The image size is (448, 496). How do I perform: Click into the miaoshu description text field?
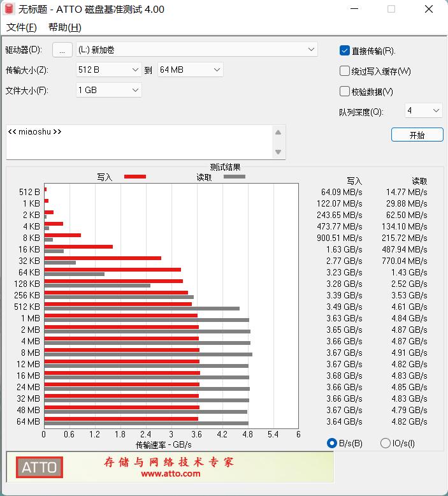[139, 142]
